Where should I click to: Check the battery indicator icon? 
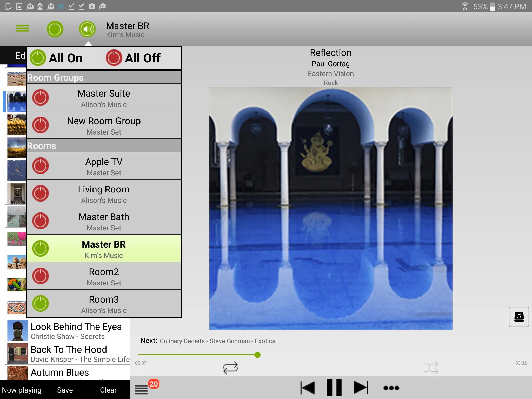click(493, 6)
